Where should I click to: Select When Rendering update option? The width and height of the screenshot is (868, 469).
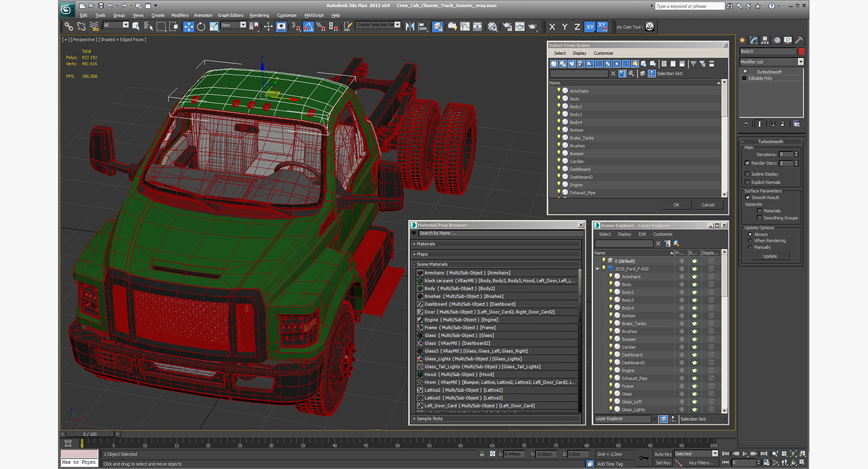pyautogui.click(x=750, y=240)
